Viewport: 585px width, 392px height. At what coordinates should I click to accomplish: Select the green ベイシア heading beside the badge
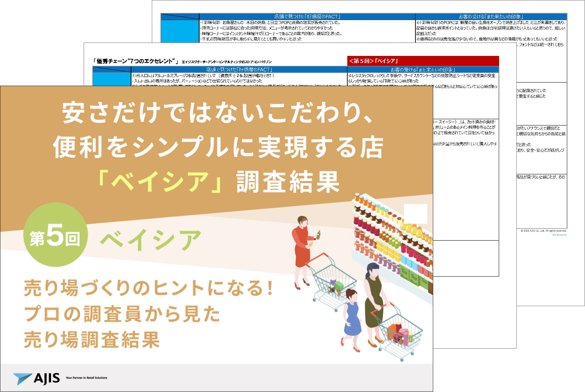coord(151,240)
